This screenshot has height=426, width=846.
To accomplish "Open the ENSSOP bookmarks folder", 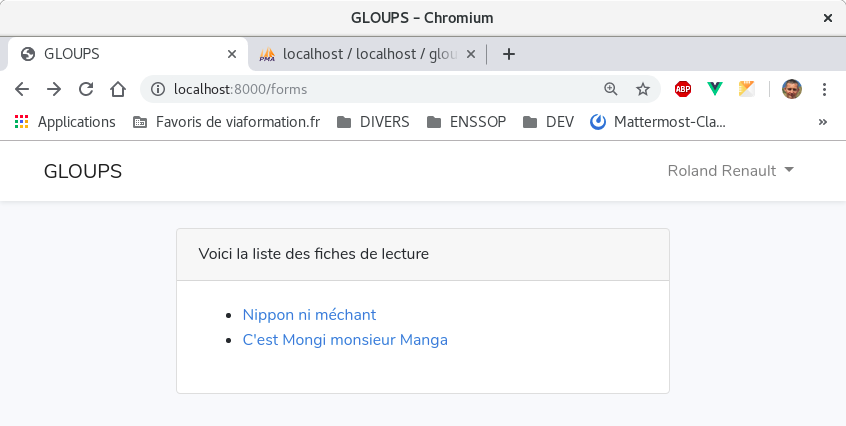I will coord(466,122).
